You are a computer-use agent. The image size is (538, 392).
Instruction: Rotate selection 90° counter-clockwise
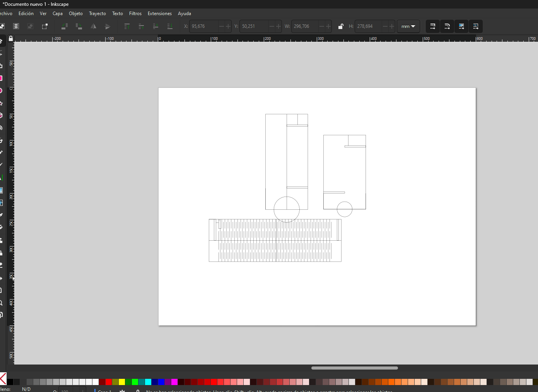pos(65,26)
